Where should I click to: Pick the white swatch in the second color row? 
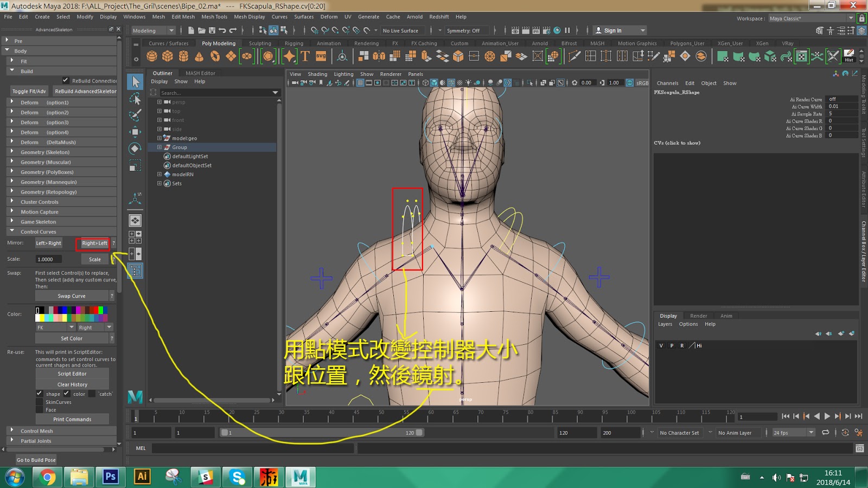pyautogui.click(x=37, y=318)
